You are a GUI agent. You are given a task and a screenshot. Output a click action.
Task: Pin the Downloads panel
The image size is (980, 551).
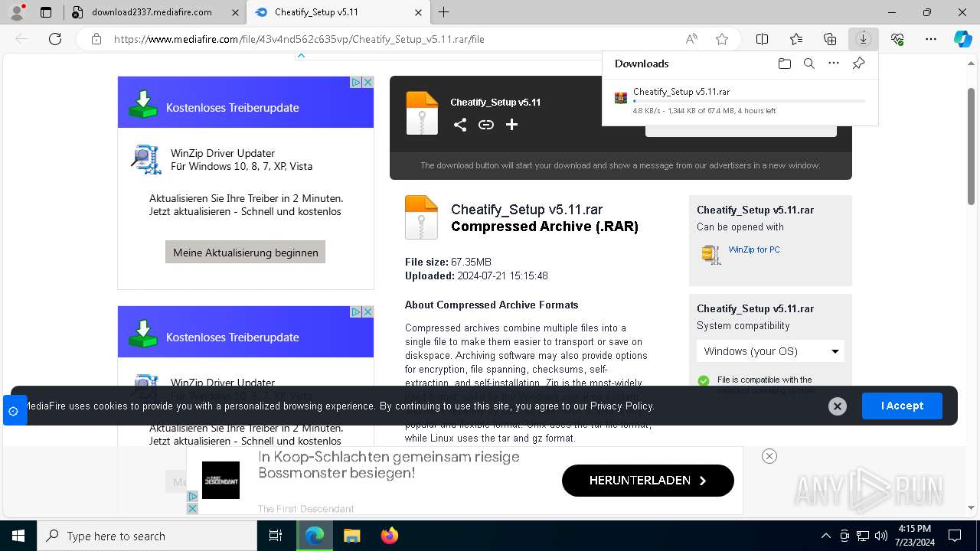click(858, 64)
